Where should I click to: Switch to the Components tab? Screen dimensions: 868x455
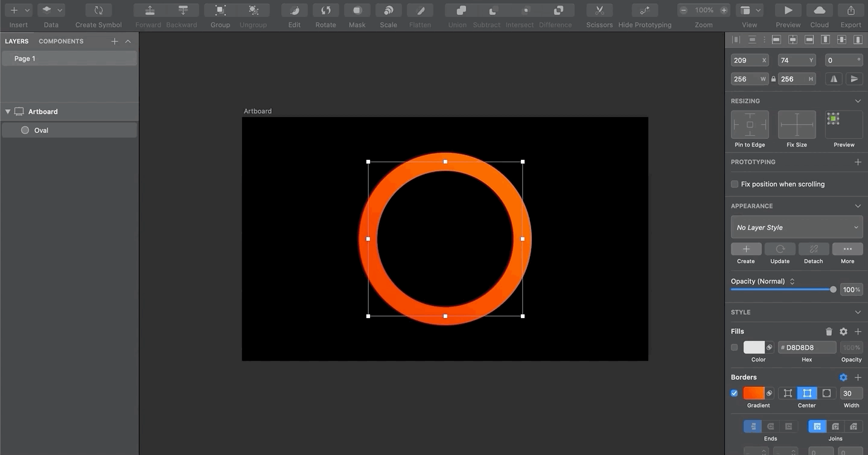click(60, 41)
